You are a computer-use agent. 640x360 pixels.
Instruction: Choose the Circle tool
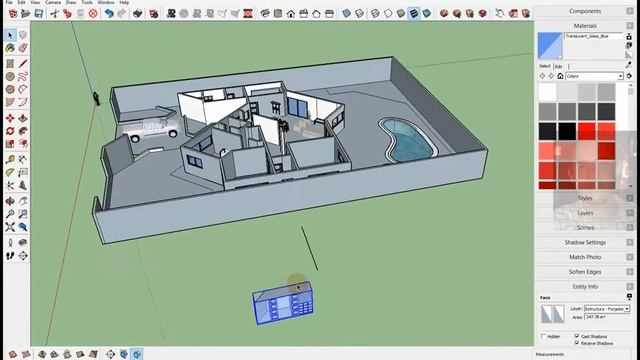[x=10, y=76]
